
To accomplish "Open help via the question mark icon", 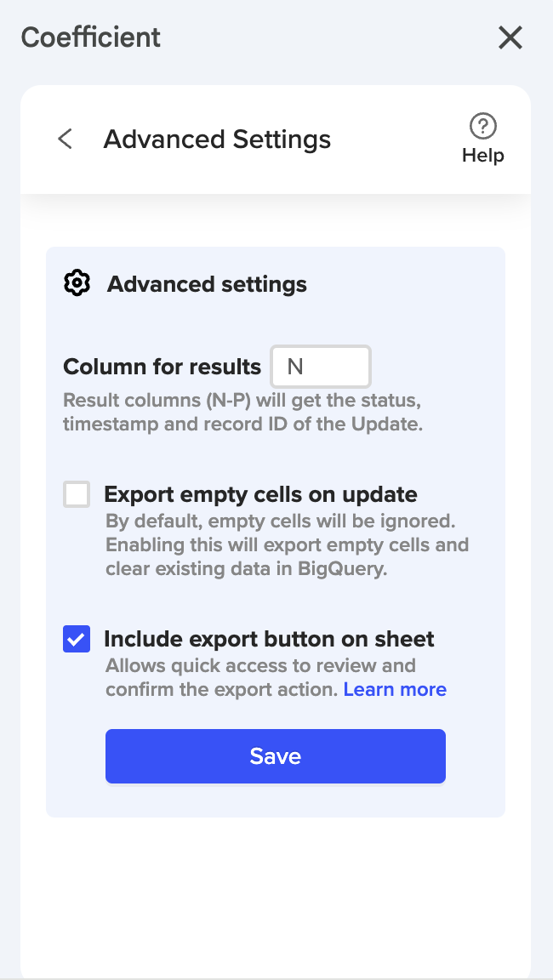I will pos(483,127).
